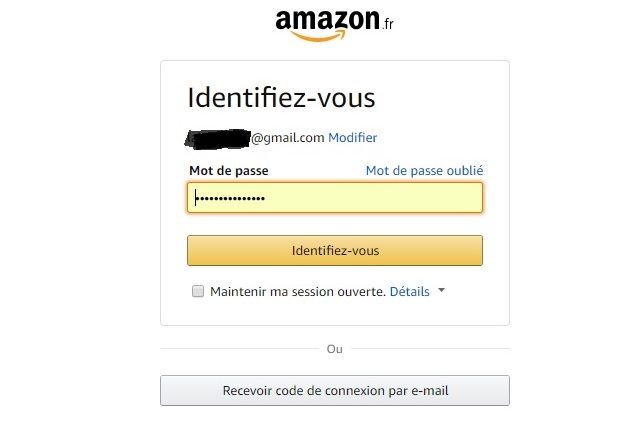
Task: Click the blacked-out email username
Action: [x=218, y=139]
